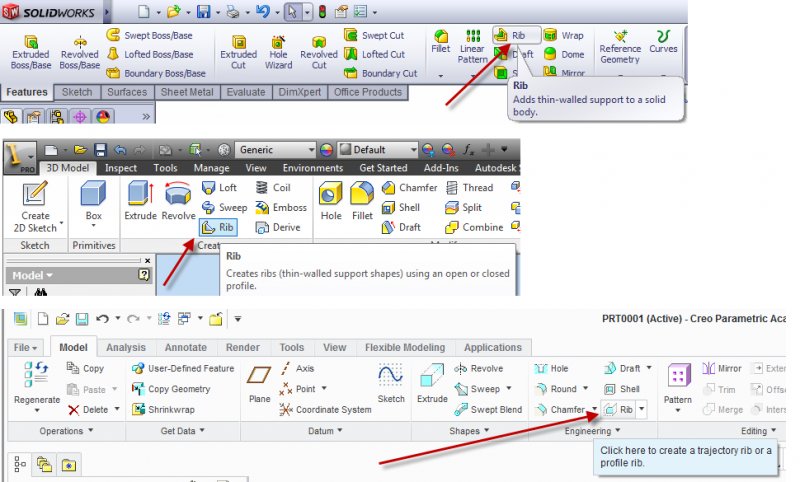Switch to SolidWorks Evaluate tab

point(246,92)
